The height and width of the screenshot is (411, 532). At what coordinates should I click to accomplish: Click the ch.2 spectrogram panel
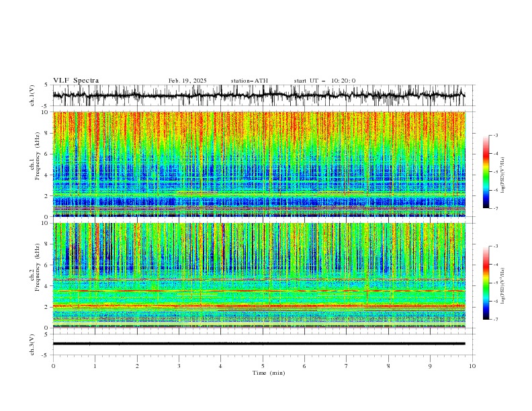pos(259,275)
